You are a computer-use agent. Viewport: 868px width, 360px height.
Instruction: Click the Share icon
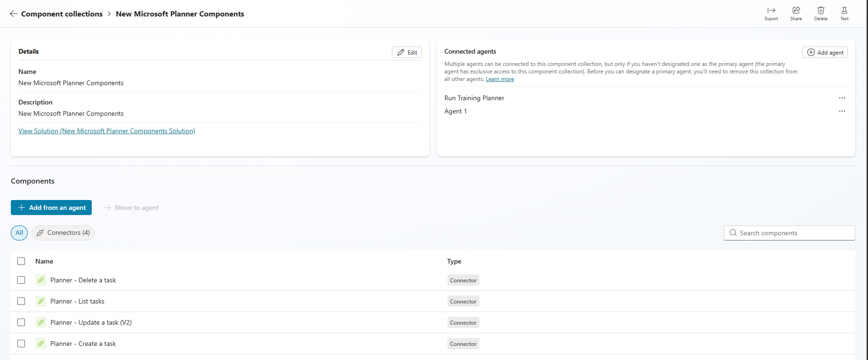coord(796,11)
